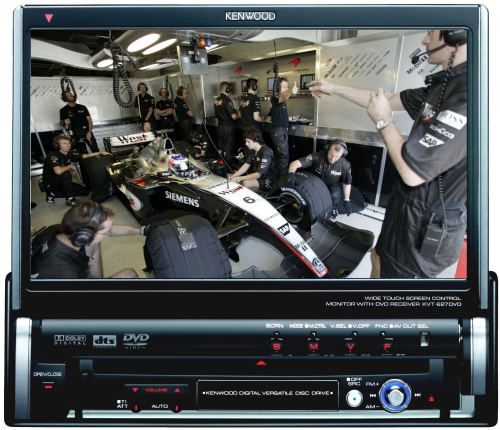The image size is (500, 430).
Task: Click the dts logo
Action: click(105, 341)
